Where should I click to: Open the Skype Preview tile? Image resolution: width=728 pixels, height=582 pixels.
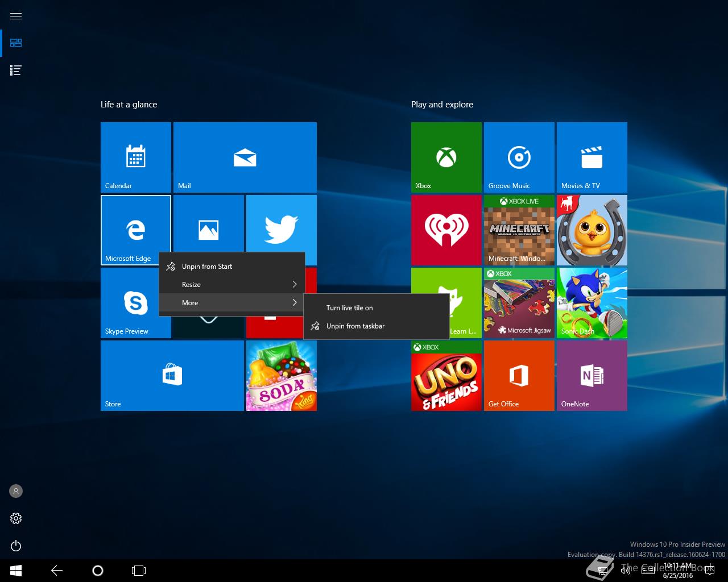coord(130,303)
